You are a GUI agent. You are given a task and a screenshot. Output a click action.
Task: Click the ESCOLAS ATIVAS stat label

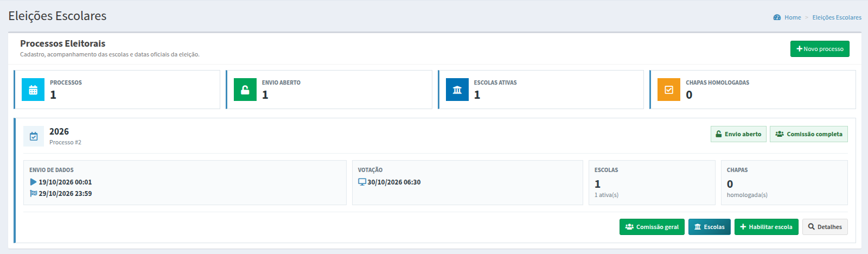tap(495, 82)
